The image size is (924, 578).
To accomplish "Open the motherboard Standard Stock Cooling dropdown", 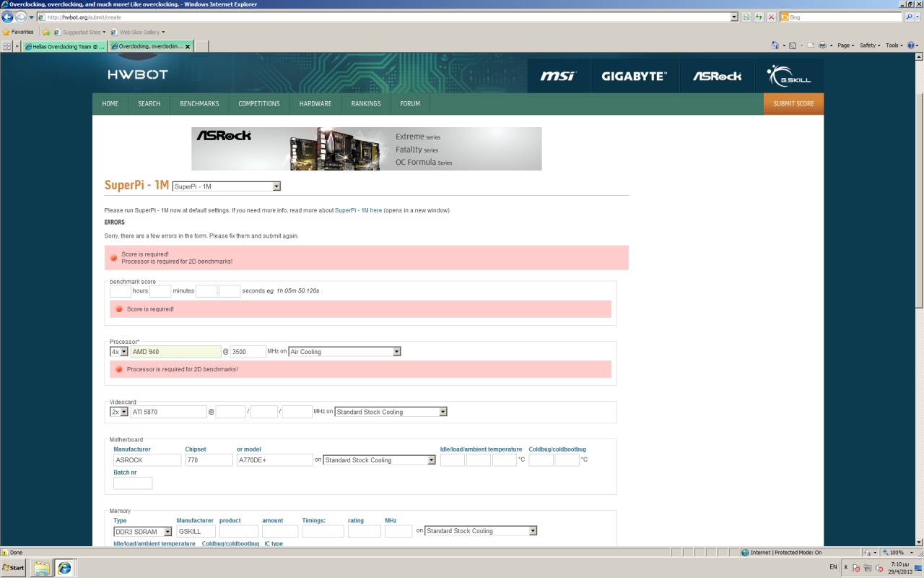I will point(380,460).
